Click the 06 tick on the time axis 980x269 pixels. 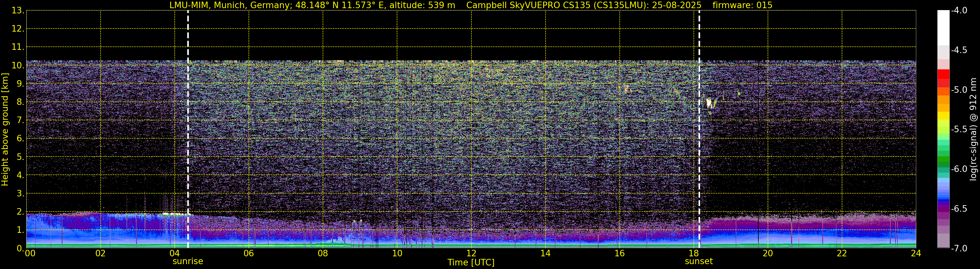(x=249, y=253)
